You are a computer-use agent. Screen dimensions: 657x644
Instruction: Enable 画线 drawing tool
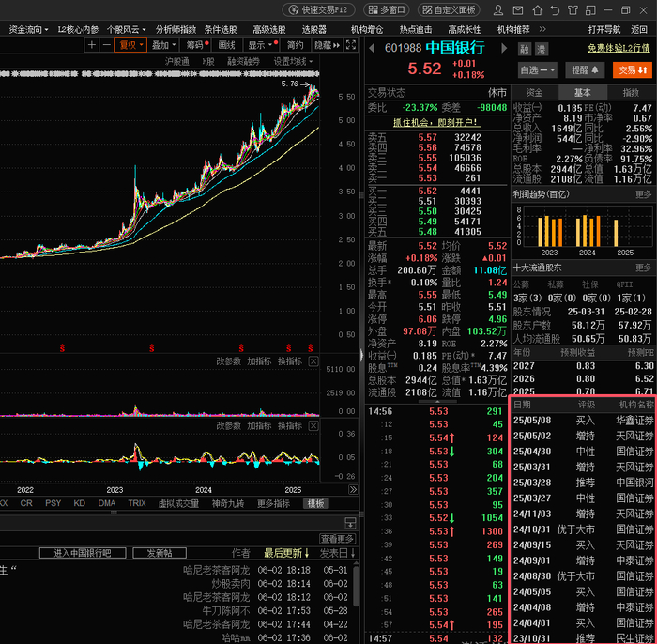(227, 45)
